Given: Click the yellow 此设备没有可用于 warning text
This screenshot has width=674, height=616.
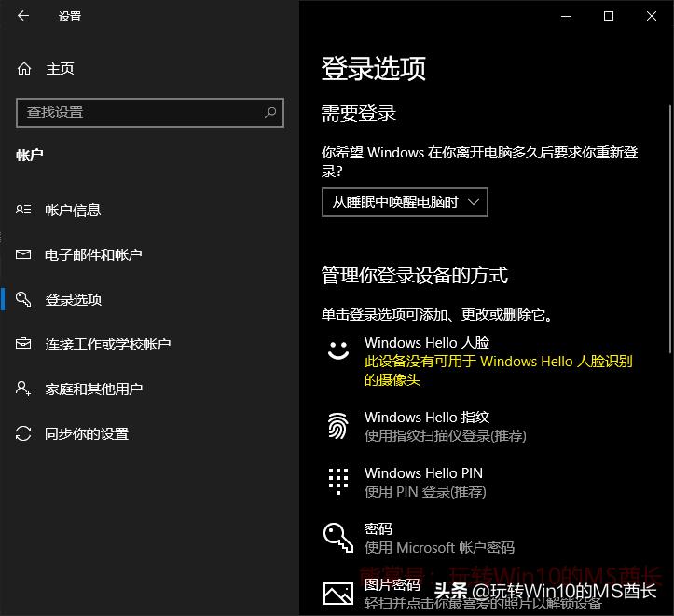Looking at the screenshot, I should [x=499, y=370].
